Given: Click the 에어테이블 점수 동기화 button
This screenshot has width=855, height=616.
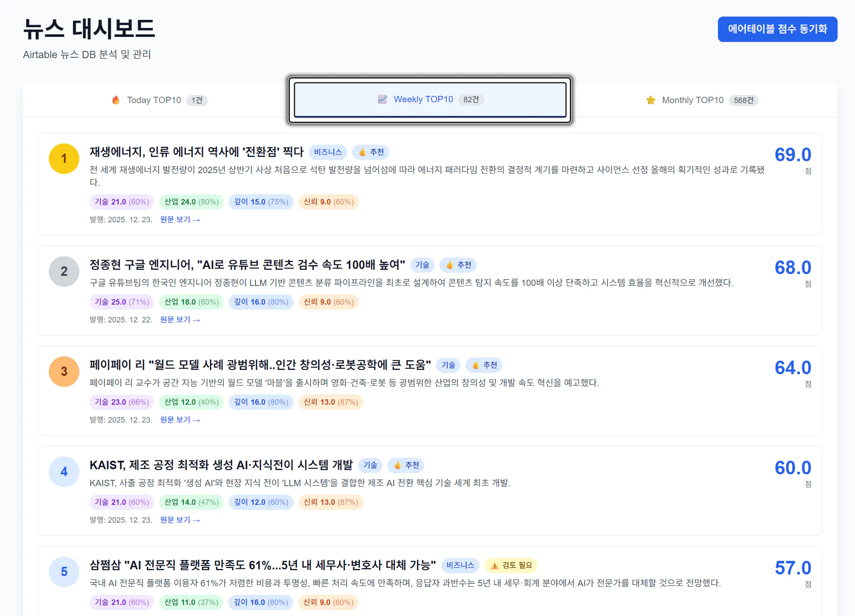Looking at the screenshot, I should coord(777,29).
